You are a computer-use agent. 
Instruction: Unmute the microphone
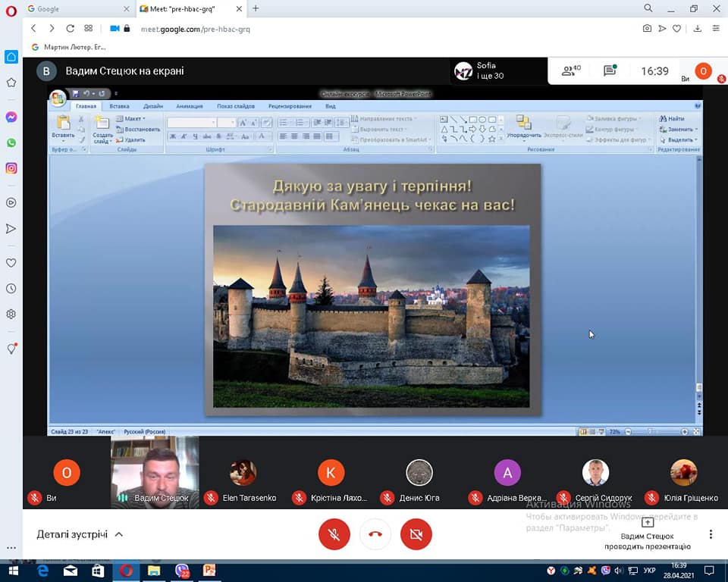(x=334, y=534)
